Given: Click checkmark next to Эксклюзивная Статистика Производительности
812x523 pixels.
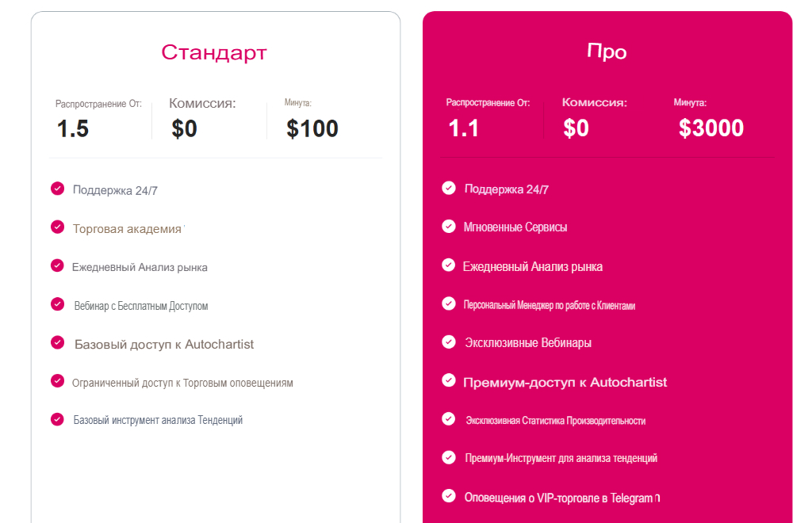Looking at the screenshot, I should (449, 419).
